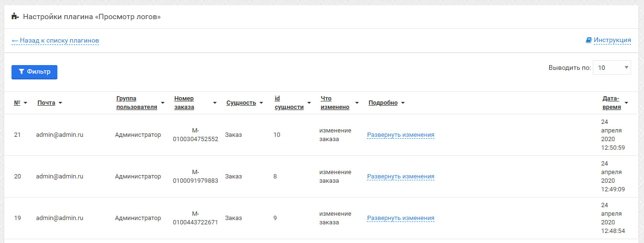Open the Фильтр button
This screenshot has width=644, height=243.
tap(34, 72)
